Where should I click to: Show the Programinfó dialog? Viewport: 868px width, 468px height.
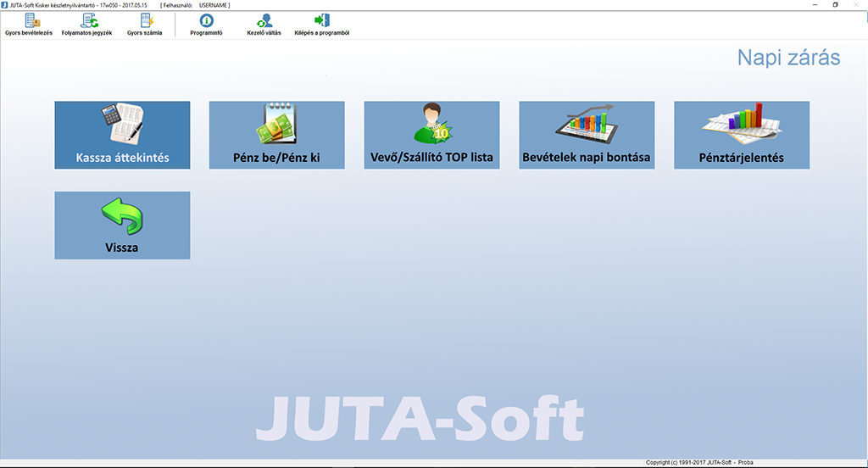coord(206,25)
